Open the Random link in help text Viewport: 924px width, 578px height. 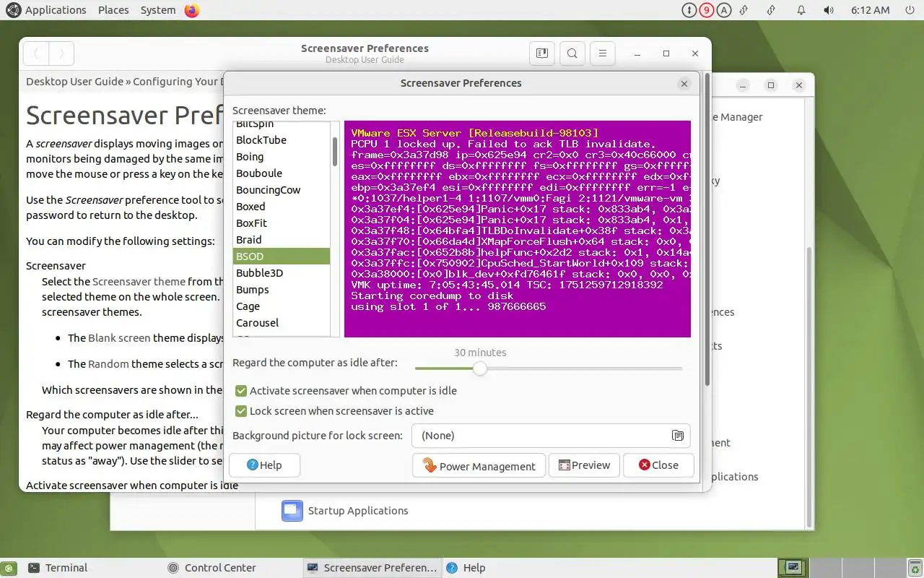click(108, 364)
